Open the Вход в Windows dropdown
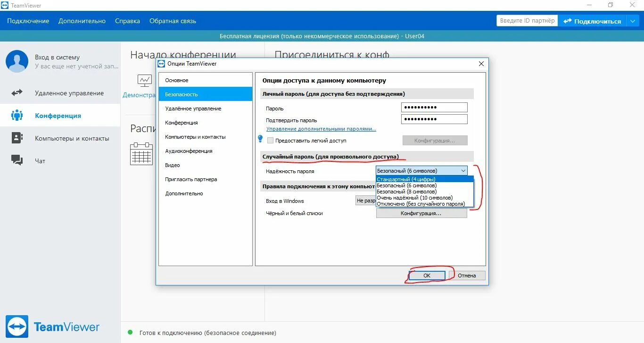644x343 pixels. pyautogui.click(x=365, y=201)
